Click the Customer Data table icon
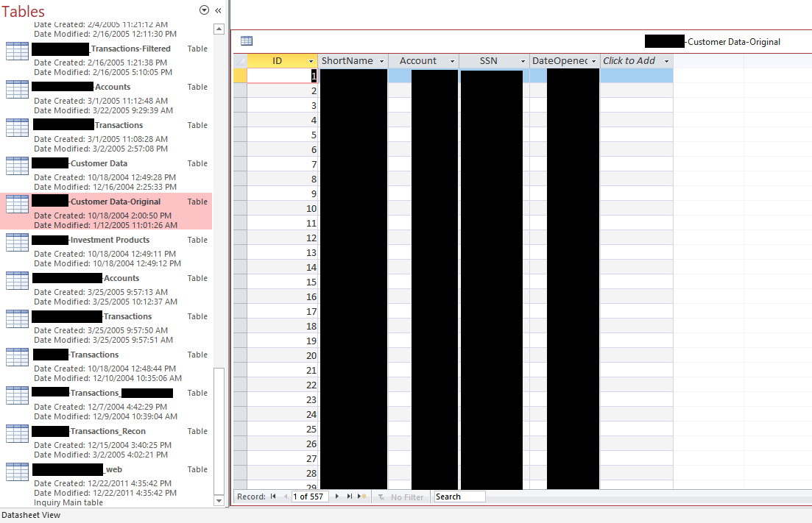The image size is (812, 523). click(x=17, y=166)
